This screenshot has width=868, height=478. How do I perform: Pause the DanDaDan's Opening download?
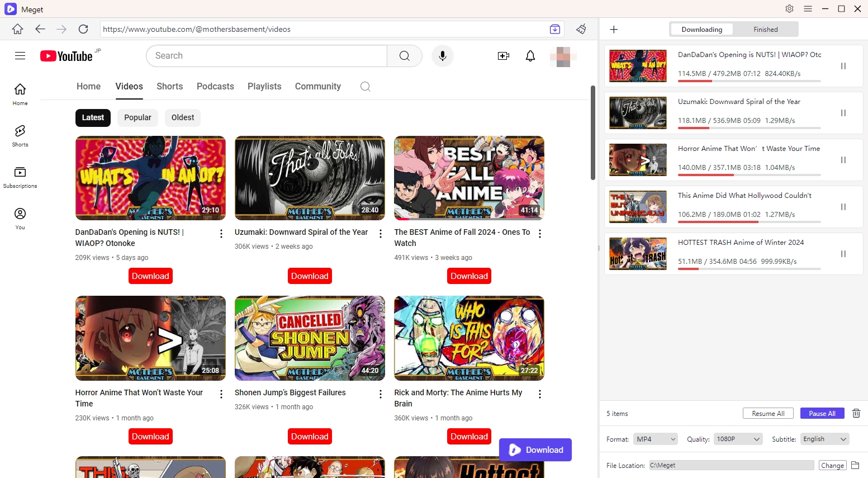click(x=843, y=66)
